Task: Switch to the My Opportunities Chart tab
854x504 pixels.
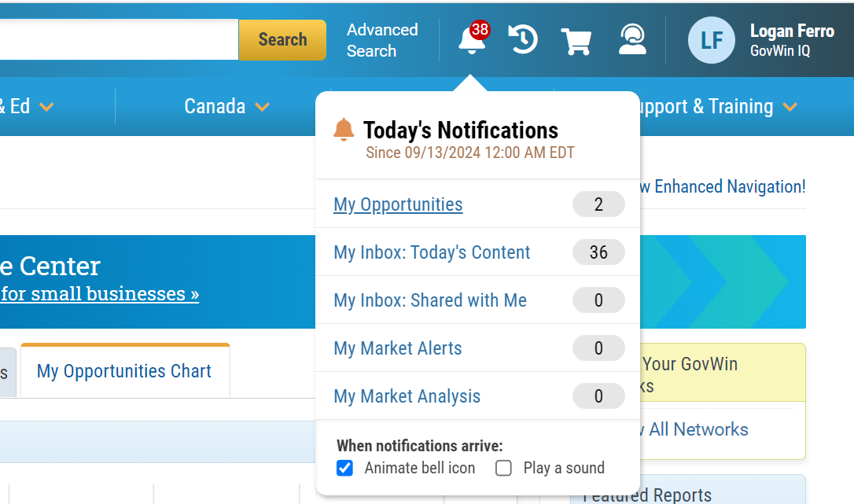Action: (x=124, y=371)
